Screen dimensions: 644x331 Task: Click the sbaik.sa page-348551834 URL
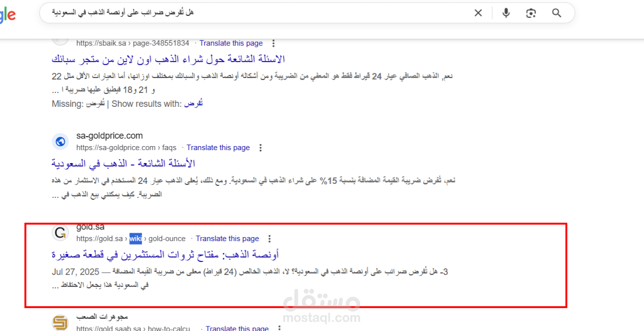tap(133, 43)
